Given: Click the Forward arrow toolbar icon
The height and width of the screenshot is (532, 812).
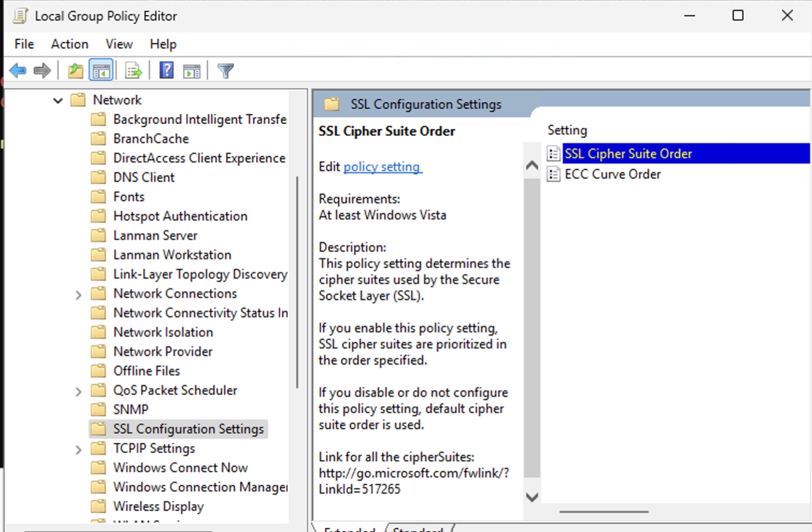Looking at the screenshot, I should [x=42, y=71].
